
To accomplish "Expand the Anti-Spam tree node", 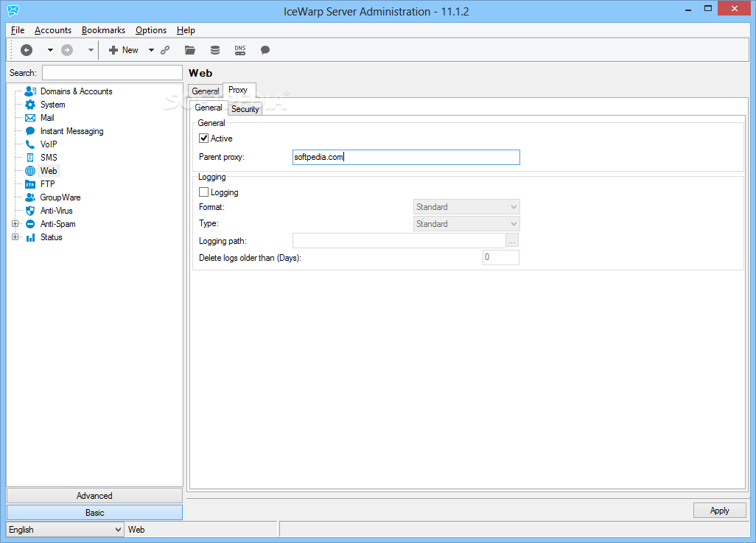I will (15, 224).
